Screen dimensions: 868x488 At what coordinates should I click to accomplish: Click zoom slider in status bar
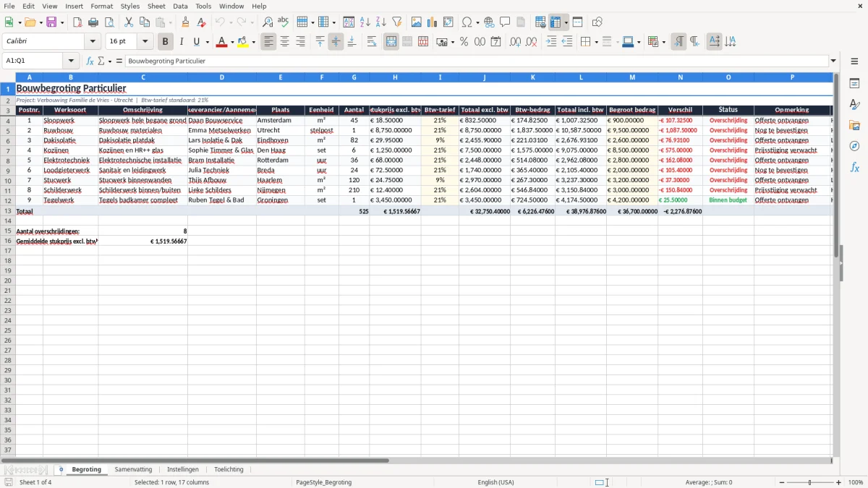pyautogui.click(x=809, y=482)
